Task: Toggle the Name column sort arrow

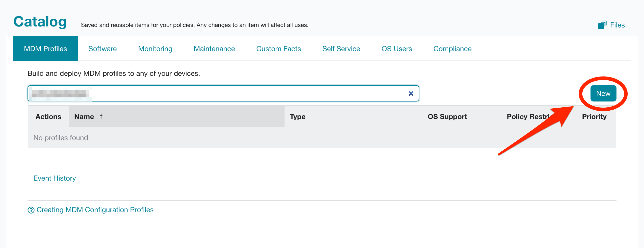Action: point(101,116)
